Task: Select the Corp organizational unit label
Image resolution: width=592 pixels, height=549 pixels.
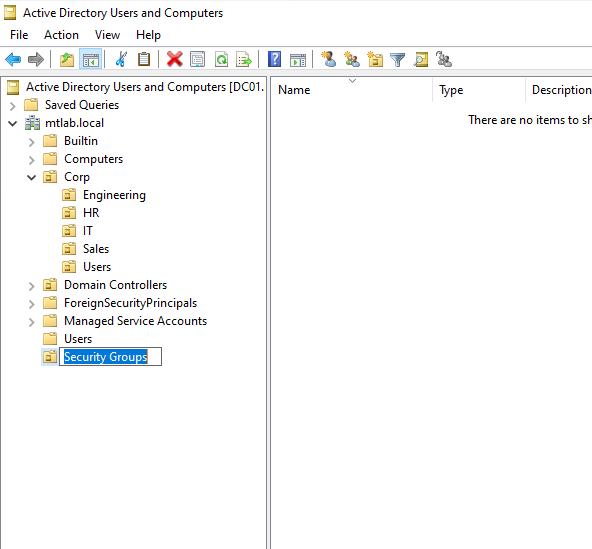Action: click(77, 177)
